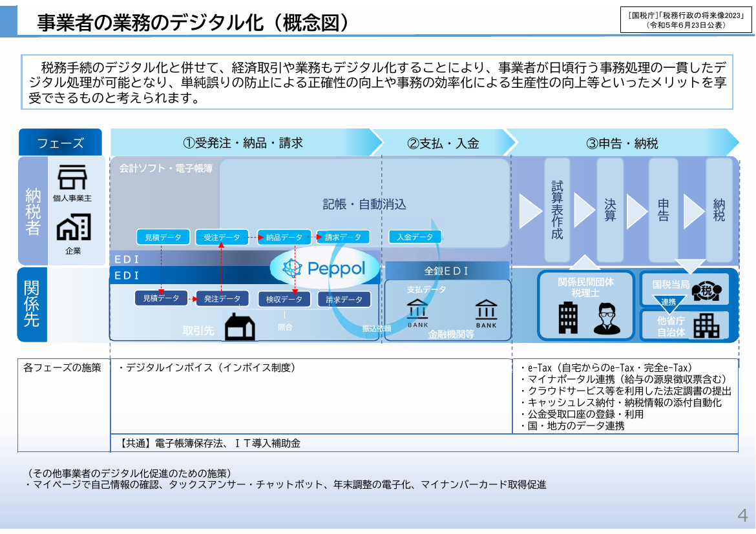Click the 試算表作成 step column
The image size is (756, 534).
[557, 210]
